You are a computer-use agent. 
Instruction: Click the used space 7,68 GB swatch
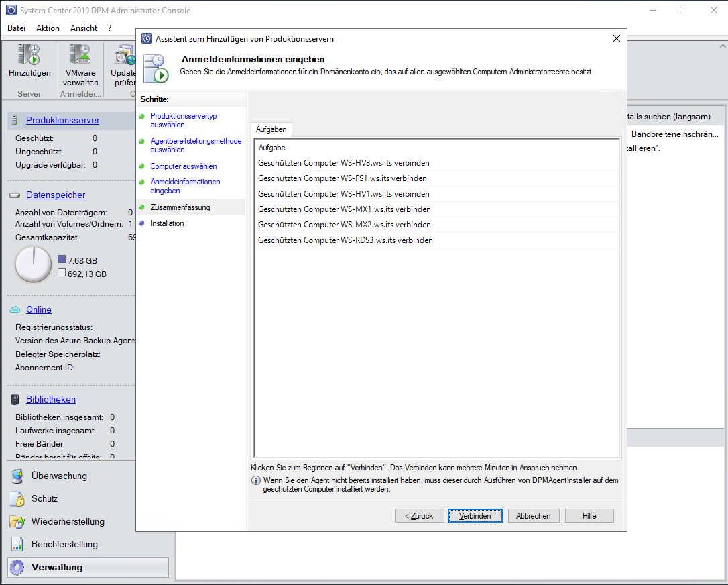point(62,259)
